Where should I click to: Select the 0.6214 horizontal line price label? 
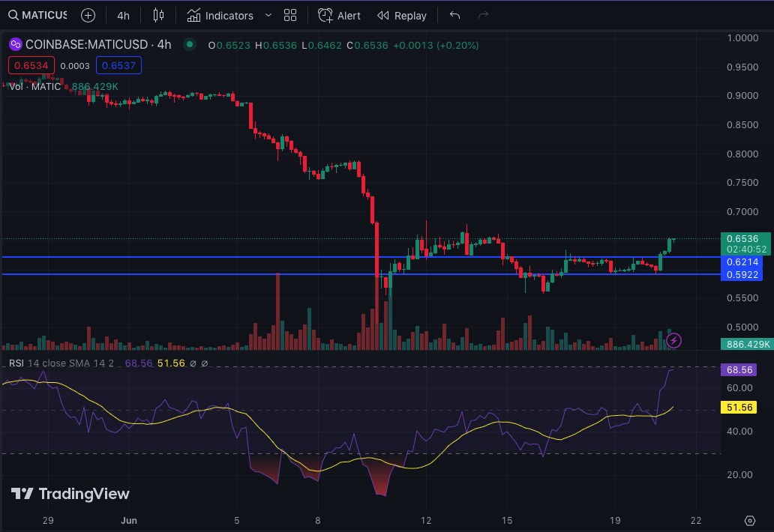point(742,262)
